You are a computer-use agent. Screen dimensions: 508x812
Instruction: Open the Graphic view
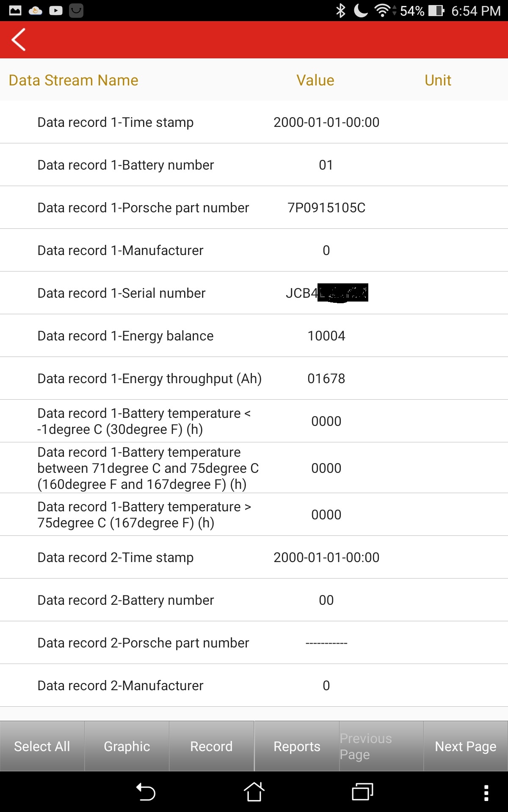127,746
